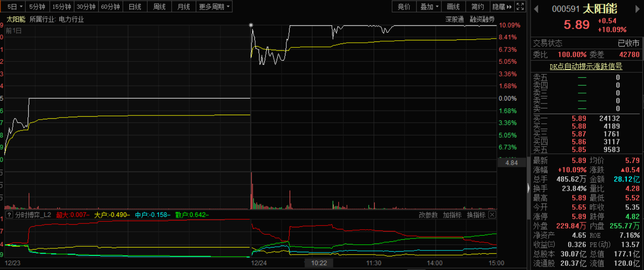Click the fullscreen expand icon
Image resolution: width=644 pixels, height=270 pixels.
(x=520, y=7)
